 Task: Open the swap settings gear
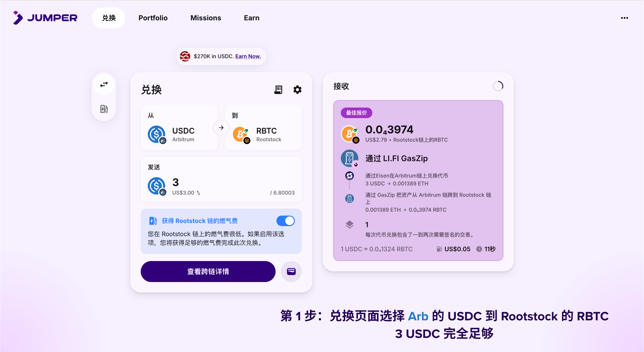[297, 90]
